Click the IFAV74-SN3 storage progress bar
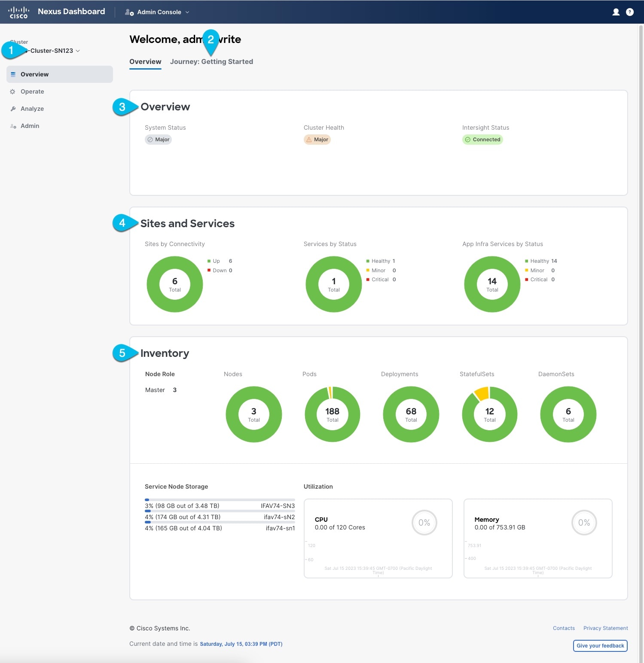This screenshot has width=644, height=663. tap(220, 500)
